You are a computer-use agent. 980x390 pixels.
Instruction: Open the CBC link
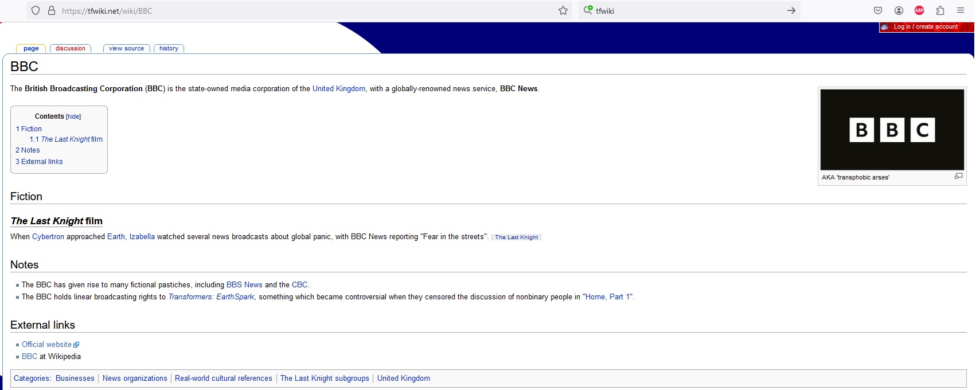click(299, 284)
